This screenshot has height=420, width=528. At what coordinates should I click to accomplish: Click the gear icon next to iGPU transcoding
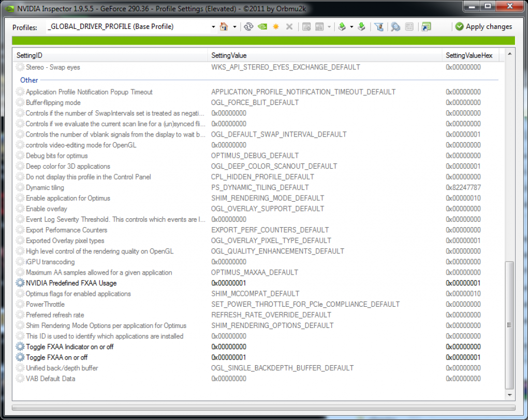pyautogui.click(x=20, y=262)
